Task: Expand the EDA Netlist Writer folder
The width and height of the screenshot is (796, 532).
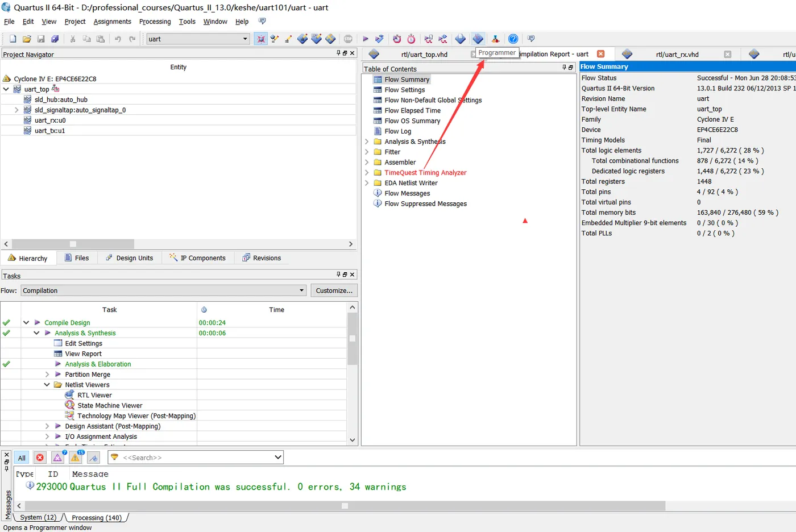Action: tap(367, 183)
